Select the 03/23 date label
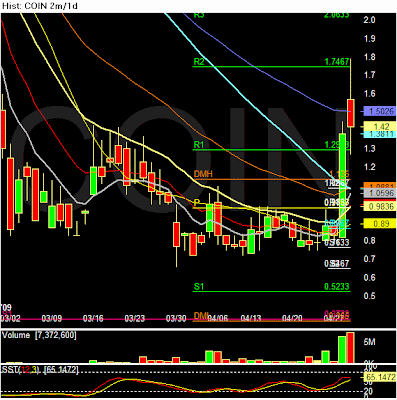This screenshot has height=400, width=397. (x=135, y=318)
